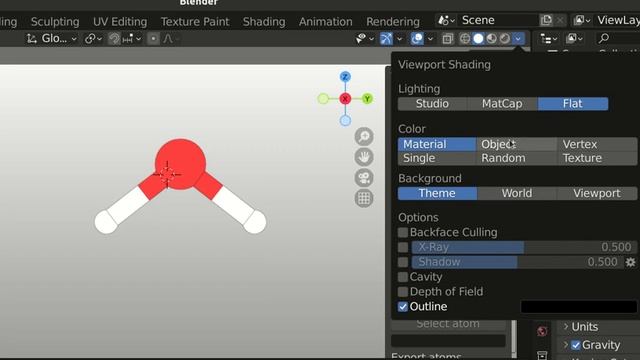Toggle X-Ray view icon in header
640x360 pixels.
tap(447, 39)
